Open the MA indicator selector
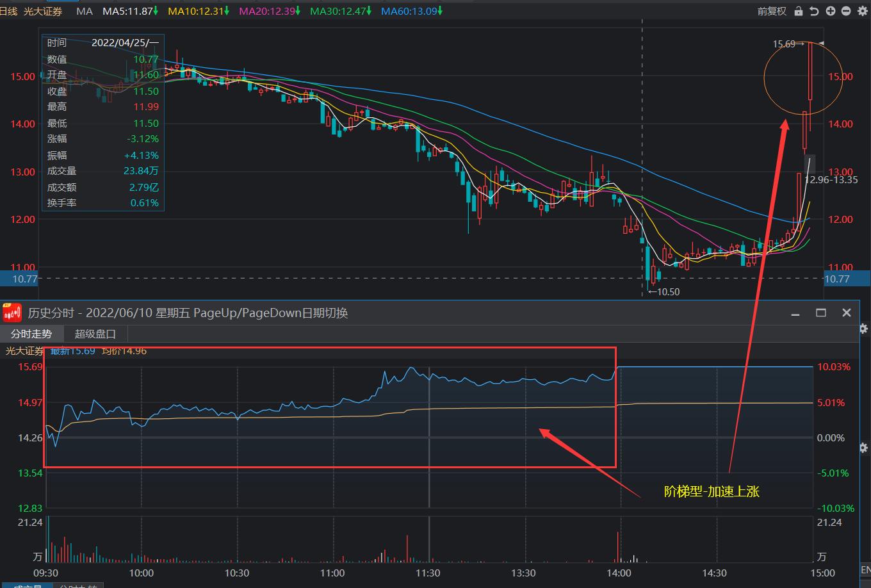The image size is (871, 588). point(84,11)
